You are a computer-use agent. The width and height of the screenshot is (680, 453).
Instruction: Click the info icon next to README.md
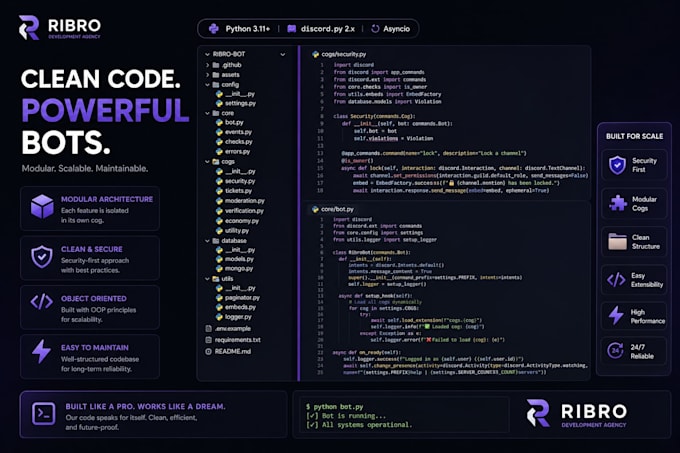point(209,351)
